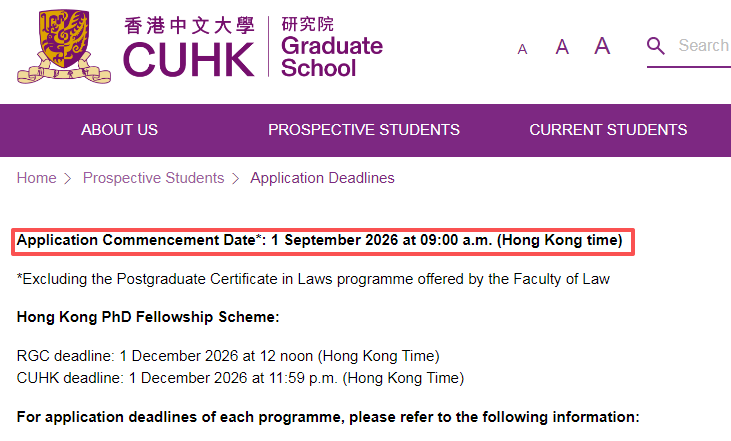
Task: Open the About Us menu
Action: point(119,130)
